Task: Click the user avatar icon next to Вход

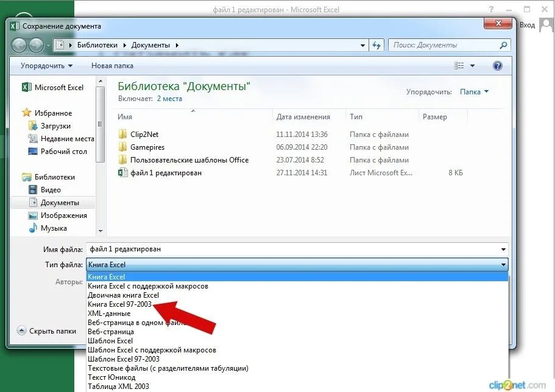Action: [546, 25]
